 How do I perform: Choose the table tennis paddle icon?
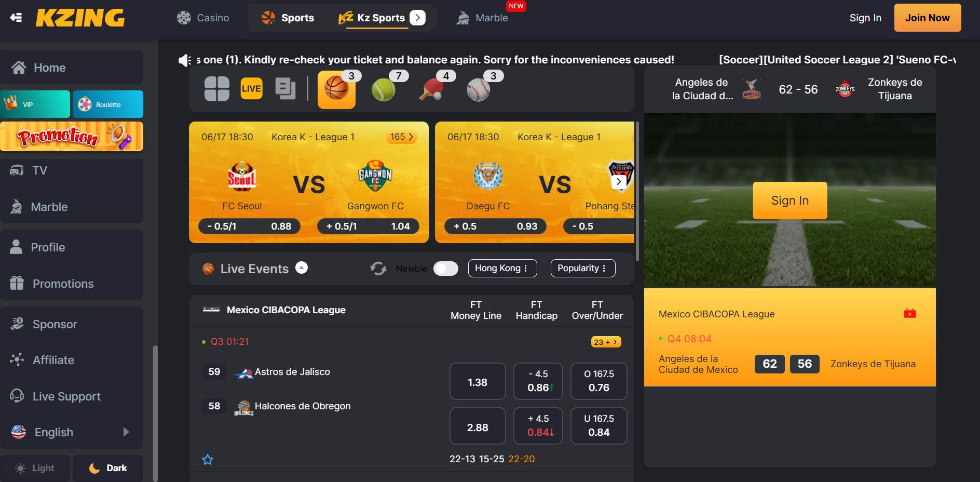[x=431, y=89]
